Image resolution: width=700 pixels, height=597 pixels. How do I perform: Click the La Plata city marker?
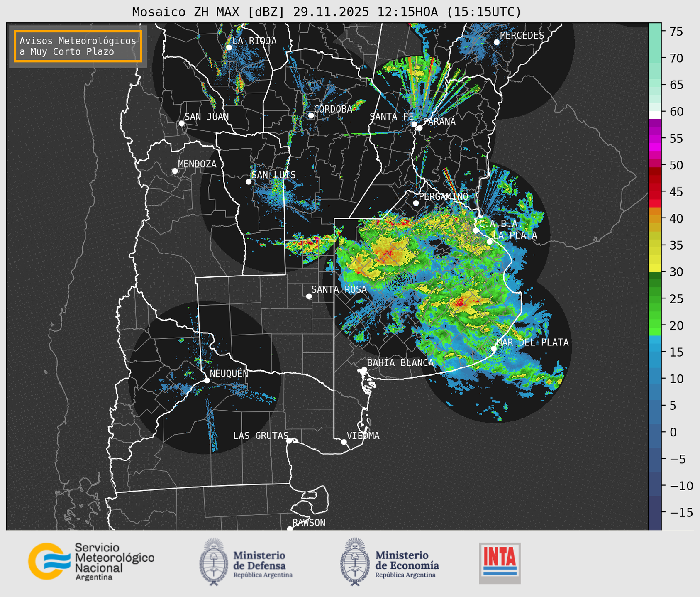point(490,242)
